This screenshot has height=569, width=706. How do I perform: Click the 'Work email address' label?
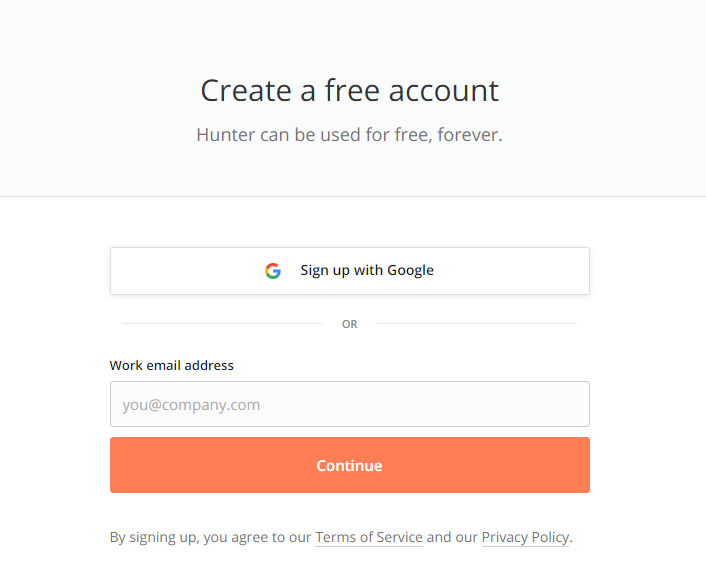click(172, 365)
